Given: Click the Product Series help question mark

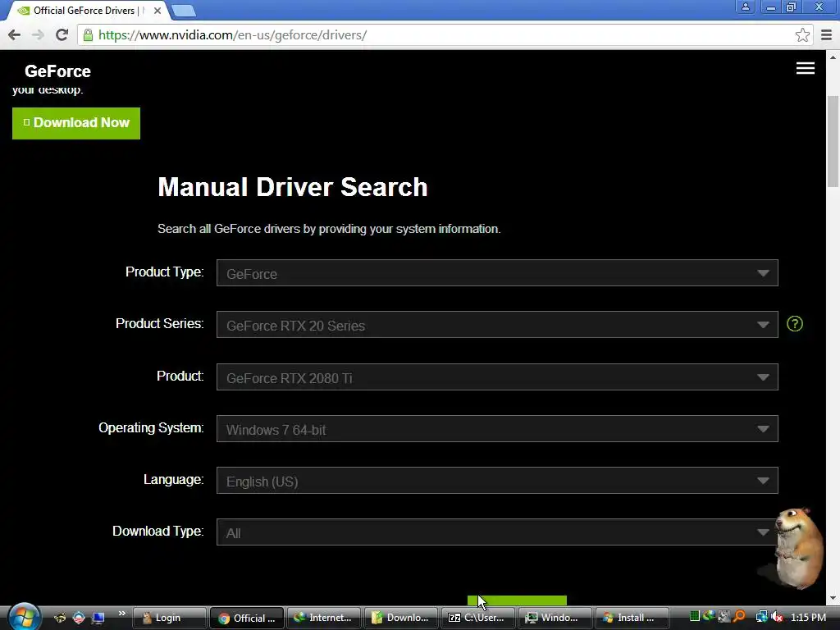Looking at the screenshot, I should tap(794, 323).
